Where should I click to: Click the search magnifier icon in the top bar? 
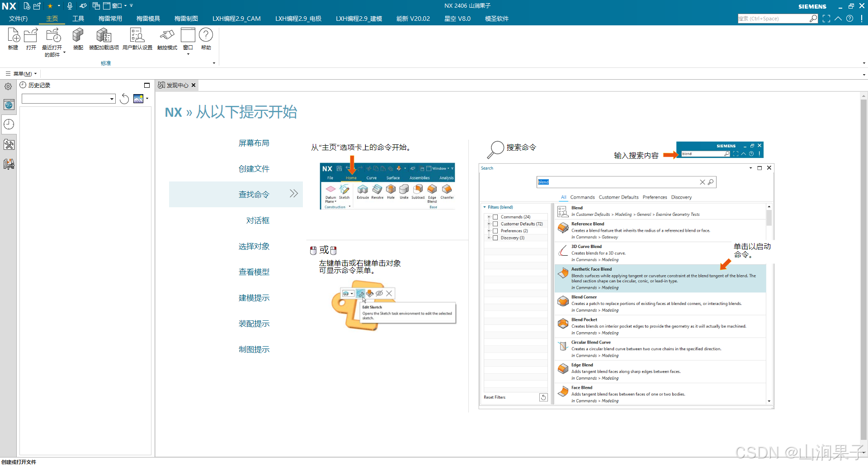click(x=813, y=19)
